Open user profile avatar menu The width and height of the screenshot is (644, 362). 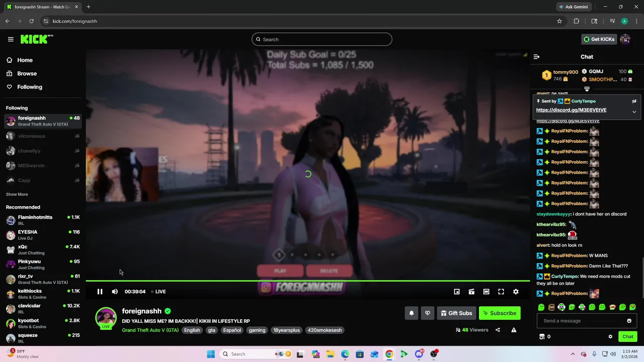[x=625, y=39]
